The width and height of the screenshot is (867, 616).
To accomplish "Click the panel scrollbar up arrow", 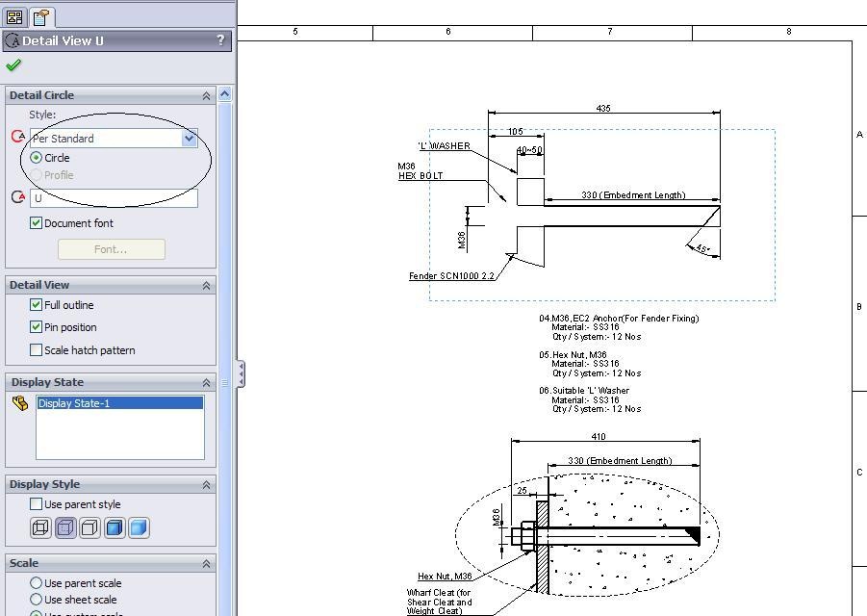I will 224,94.
